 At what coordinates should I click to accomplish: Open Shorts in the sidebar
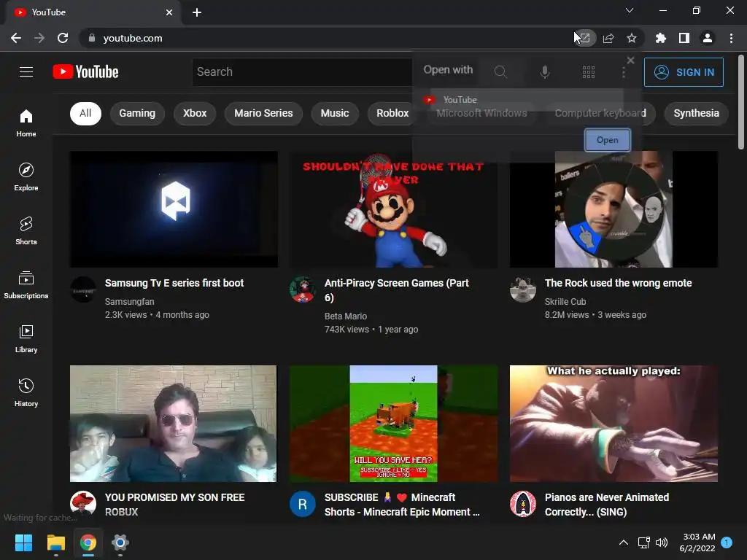pos(26,231)
